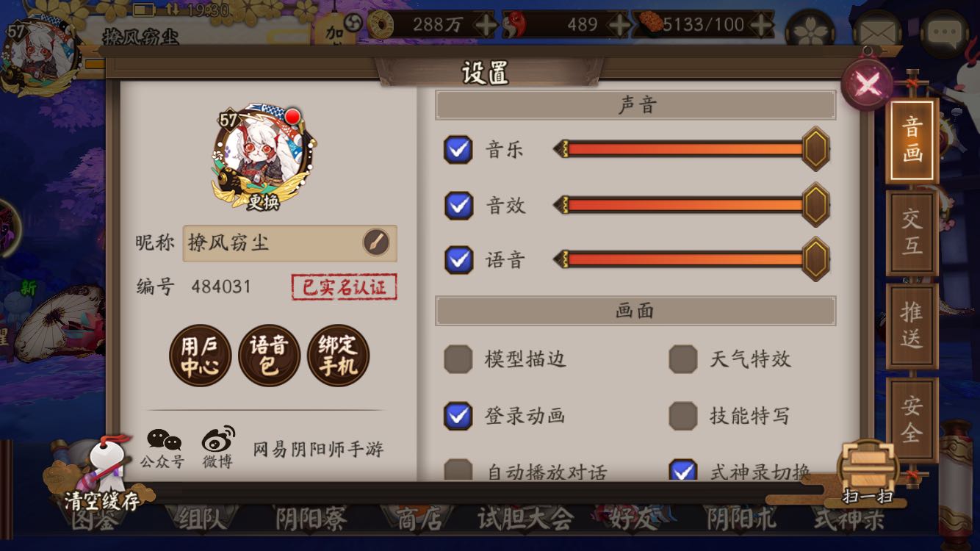Uncheck the 登录动画 login animation option
The height and width of the screenshot is (551, 980).
458,416
